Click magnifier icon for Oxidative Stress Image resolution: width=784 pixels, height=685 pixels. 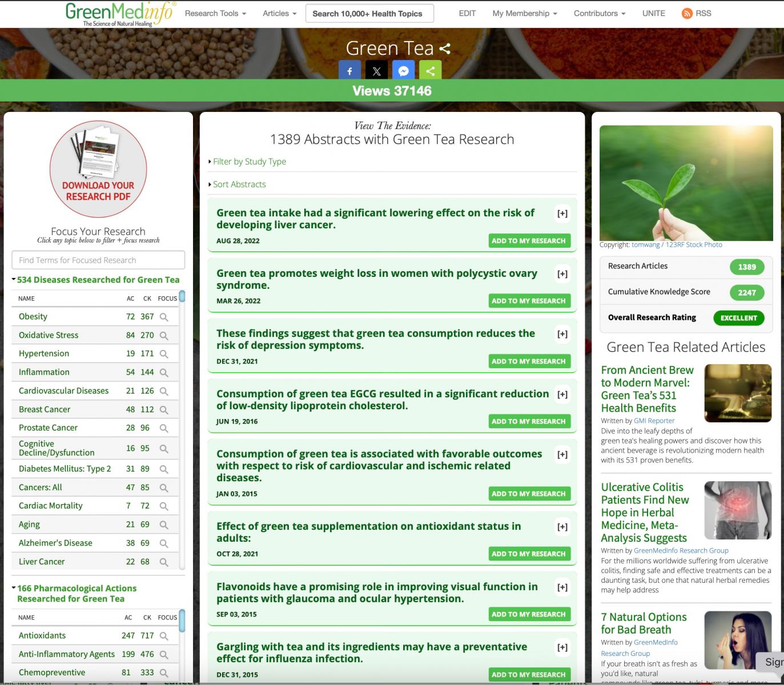click(164, 336)
